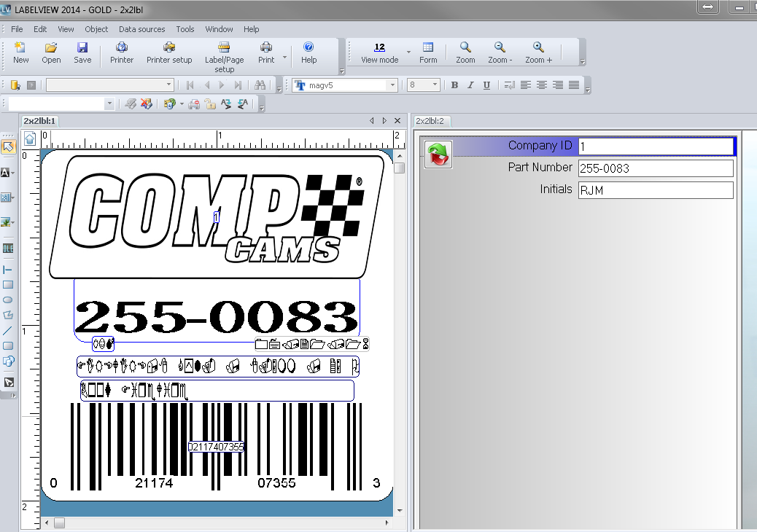
Task: Click the Zoom magnifier tool
Action: pos(465,52)
